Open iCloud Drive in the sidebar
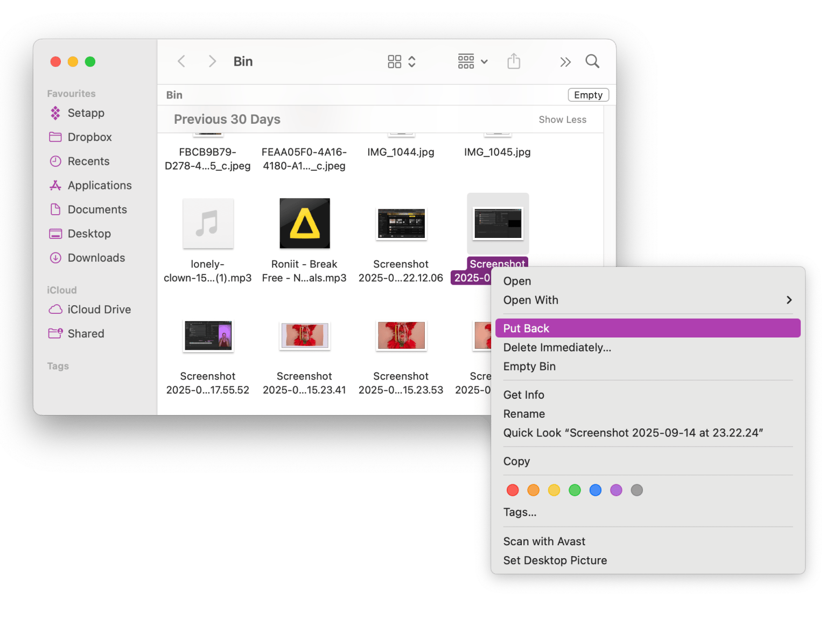The width and height of the screenshot is (840, 619). 99,309
